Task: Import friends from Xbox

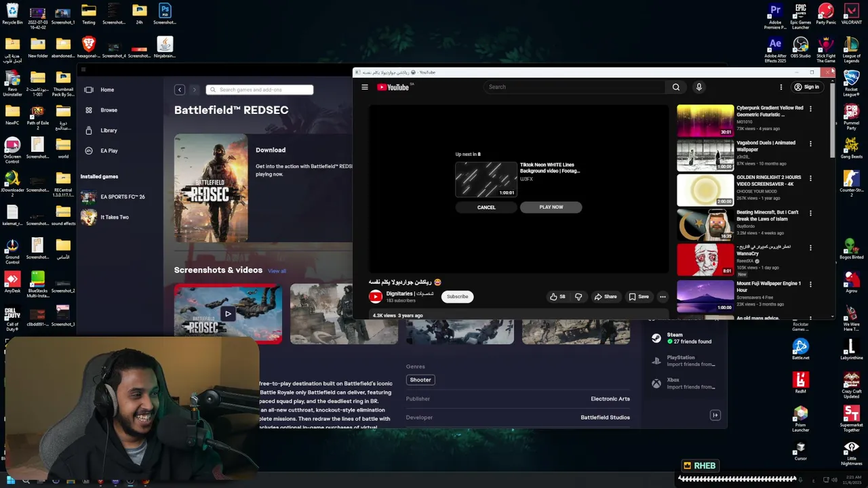Action: pyautogui.click(x=683, y=384)
